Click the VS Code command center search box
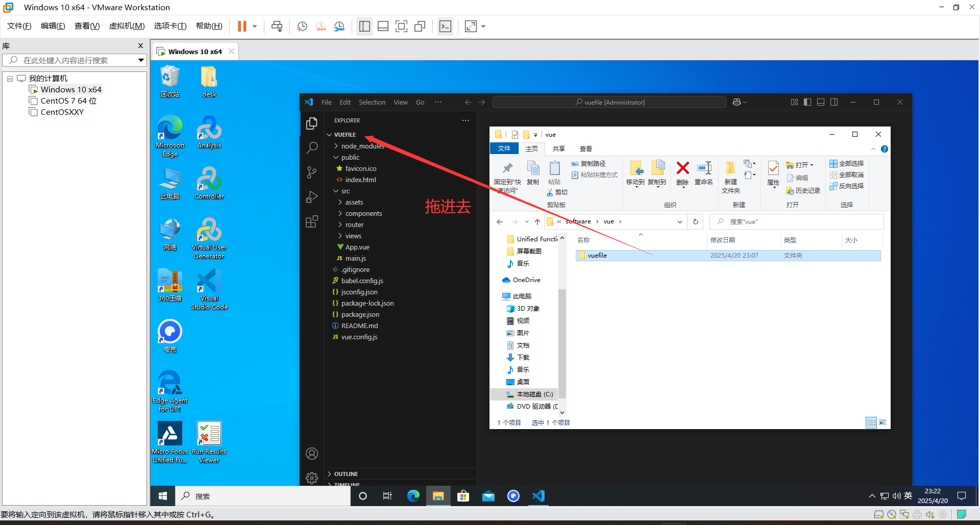 [609, 102]
